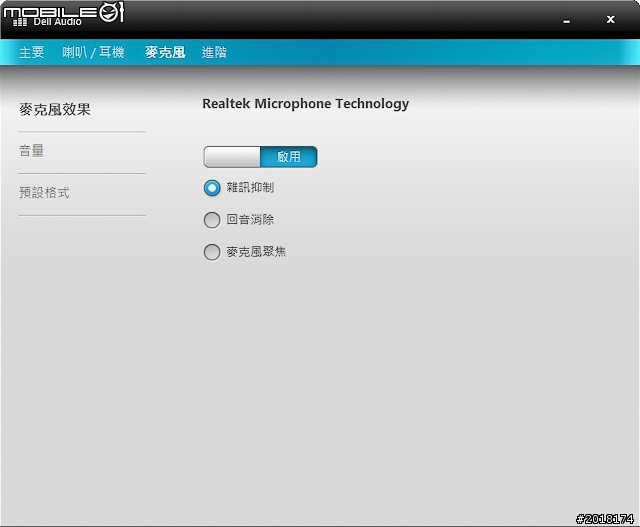Open 麥克風效果 in the sidebar
This screenshot has height=527, width=640.
click(x=55, y=109)
